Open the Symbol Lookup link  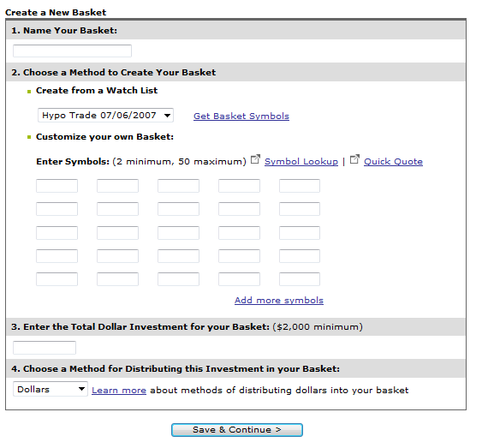click(x=301, y=161)
